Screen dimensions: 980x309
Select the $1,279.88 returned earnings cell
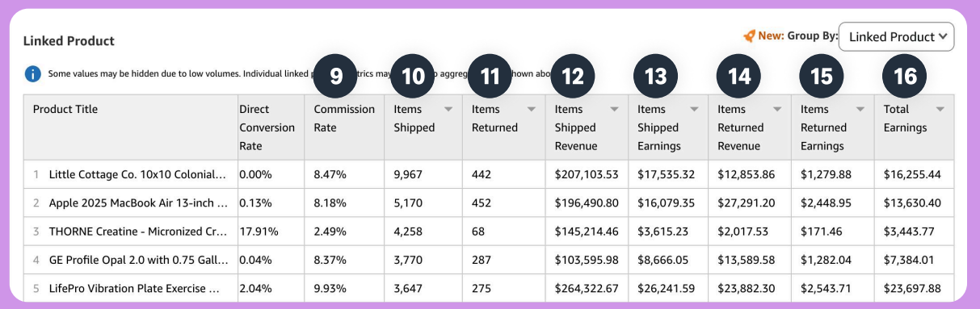click(x=833, y=174)
